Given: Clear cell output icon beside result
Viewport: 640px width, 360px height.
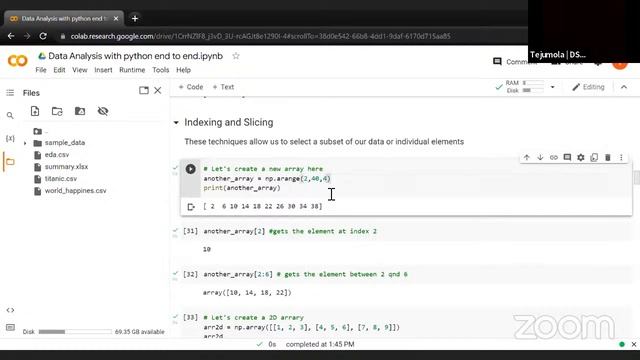Looking at the screenshot, I should coord(191,207).
